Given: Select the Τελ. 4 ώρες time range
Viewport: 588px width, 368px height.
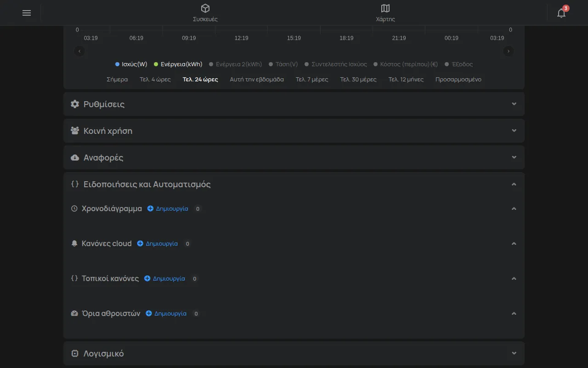Looking at the screenshot, I should click(x=155, y=79).
